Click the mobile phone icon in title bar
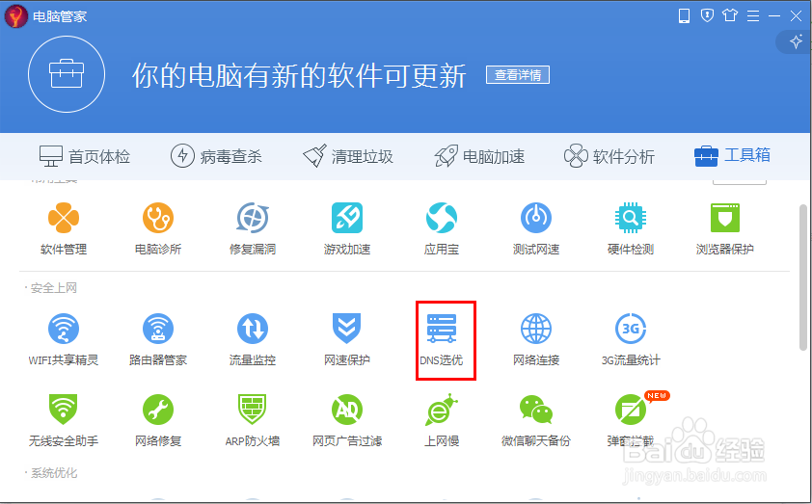The width and height of the screenshot is (812, 504). 684,16
